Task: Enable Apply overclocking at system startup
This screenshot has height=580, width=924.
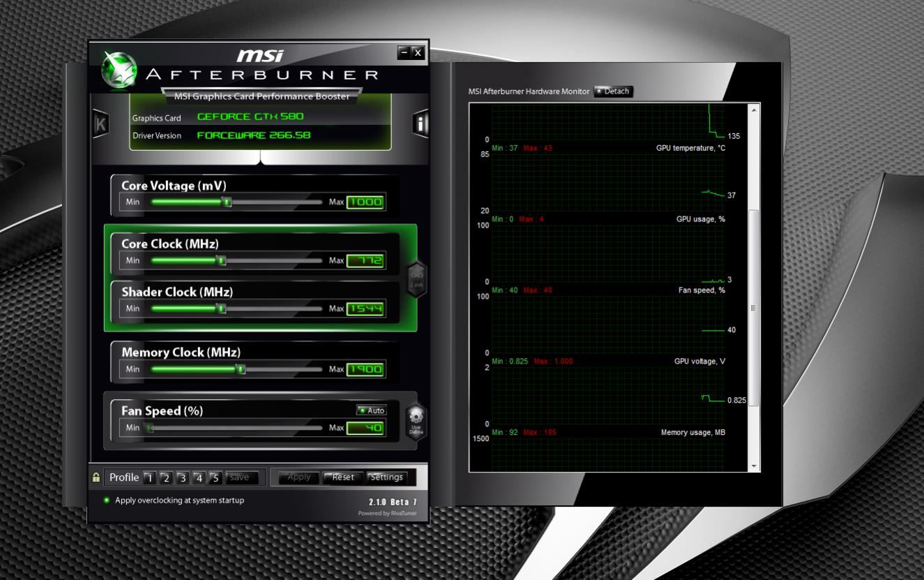Action: point(174,500)
